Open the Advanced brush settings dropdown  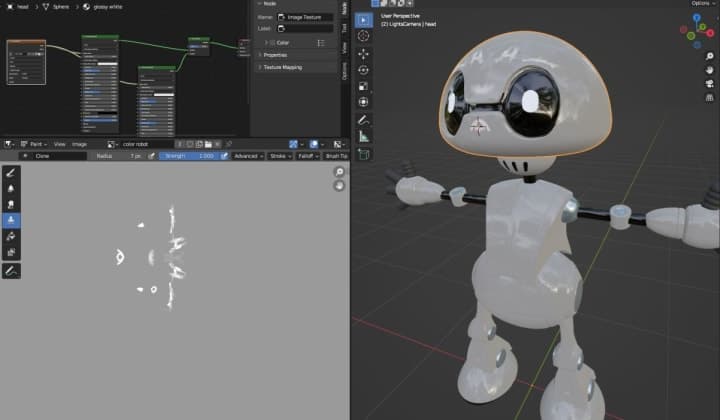[x=247, y=156]
